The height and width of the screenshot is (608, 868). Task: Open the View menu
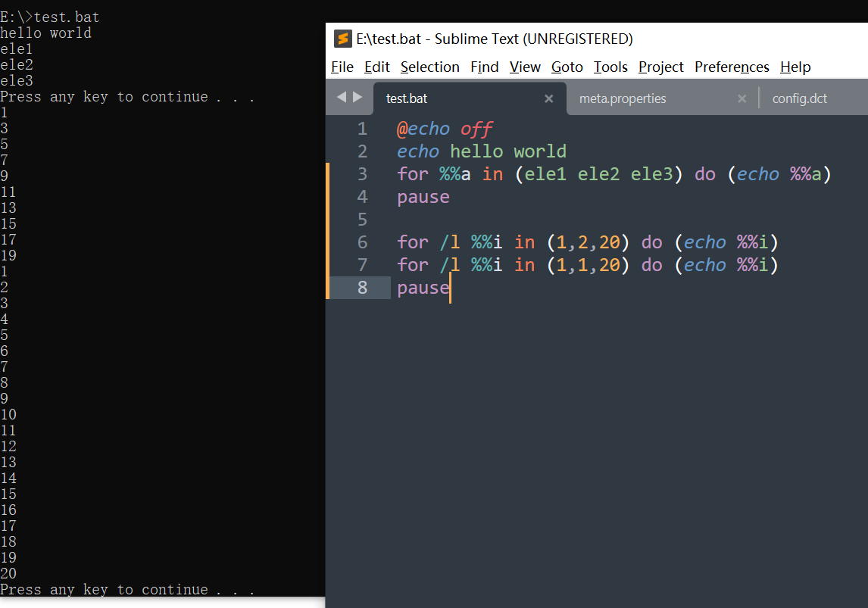click(x=525, y=67)
